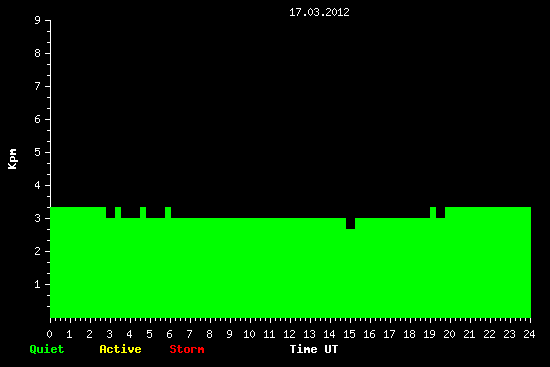Click the date title 17.03.2012
The width and height of the screenshot is (550, 367).
tap(319, 13)
